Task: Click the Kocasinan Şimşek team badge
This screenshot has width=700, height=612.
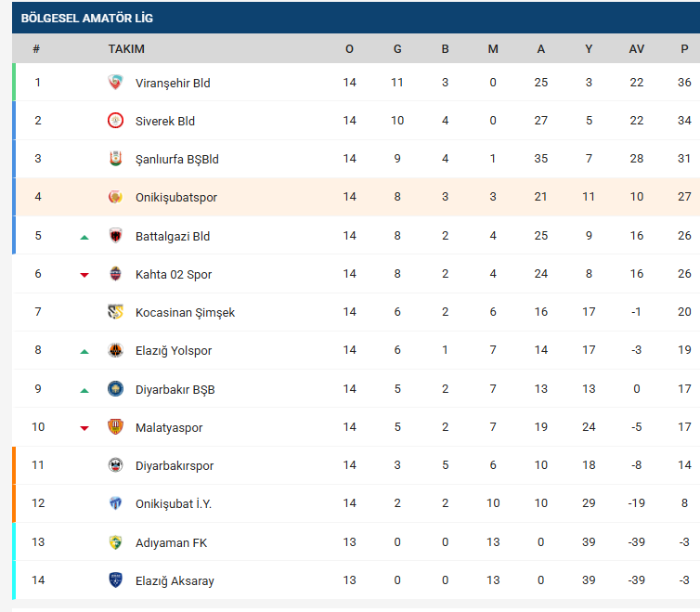Action: [x=115, y=312]
